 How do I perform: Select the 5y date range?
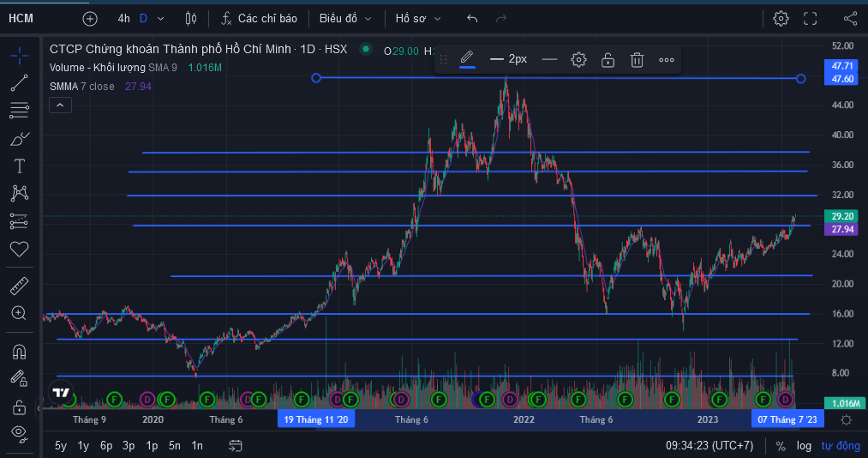[x=61, y=446]
